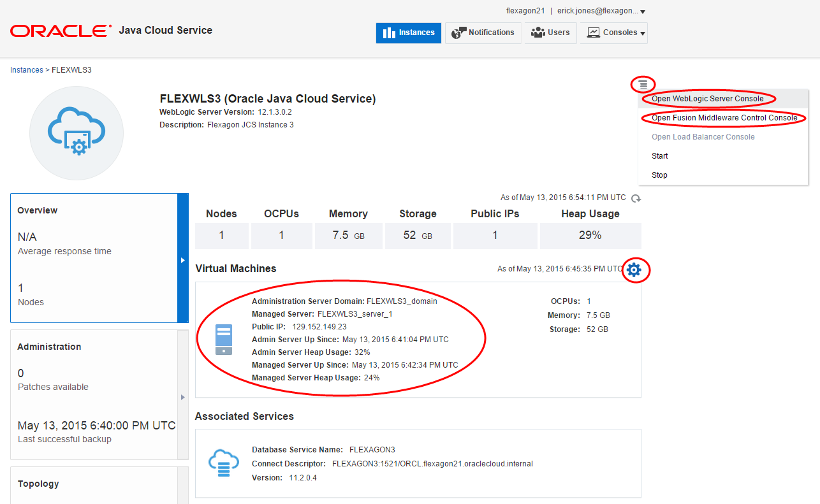Click the database service cloud icon

224,463
